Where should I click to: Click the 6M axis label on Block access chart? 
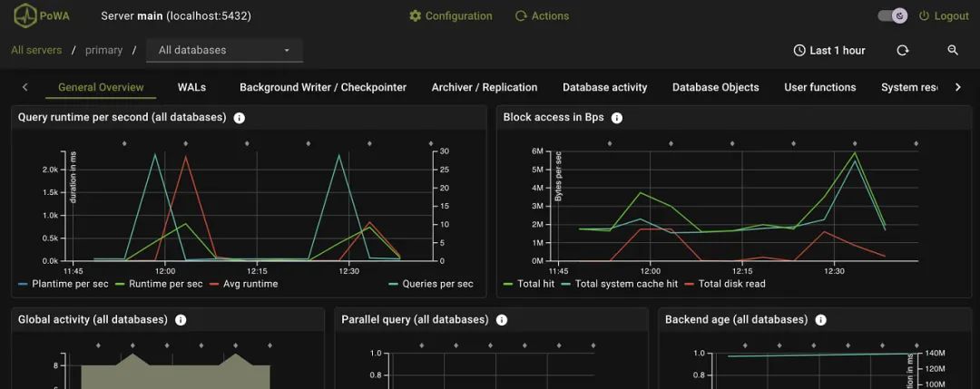pyautogui.click(x=537, y=151)
